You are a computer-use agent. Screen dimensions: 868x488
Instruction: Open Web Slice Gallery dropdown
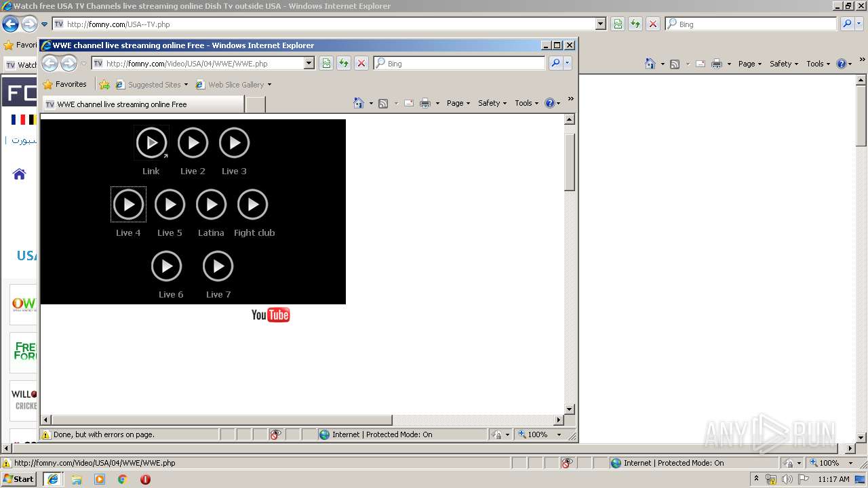(x=233, y=85)
